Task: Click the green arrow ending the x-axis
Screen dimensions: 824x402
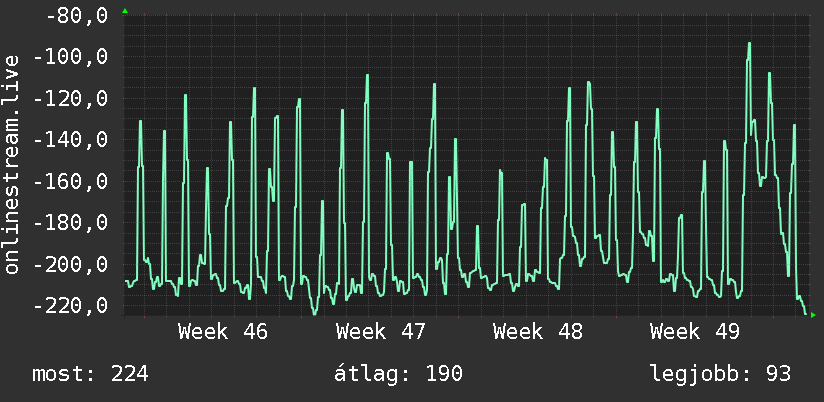Action: click(x=813, y=315)
